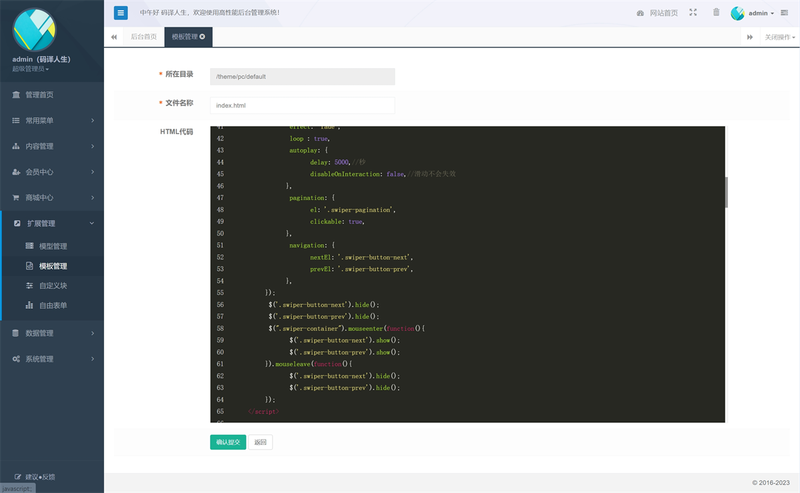Click code line 52 'nextEl'
The height and width of the screenshot is (493, 800).
coord(361,257)
